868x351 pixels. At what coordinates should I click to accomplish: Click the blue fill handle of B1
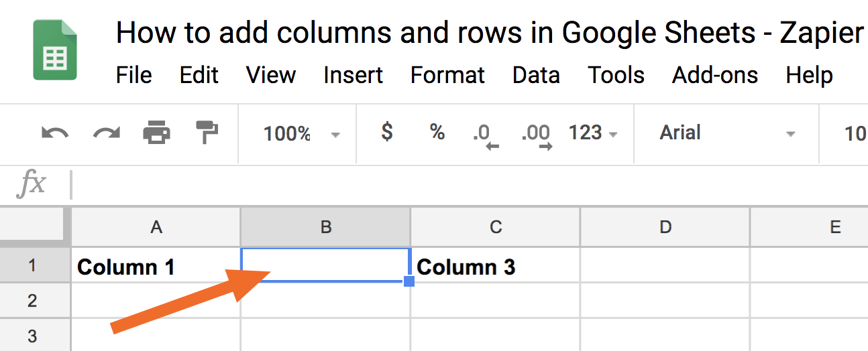tap(409, 281)
